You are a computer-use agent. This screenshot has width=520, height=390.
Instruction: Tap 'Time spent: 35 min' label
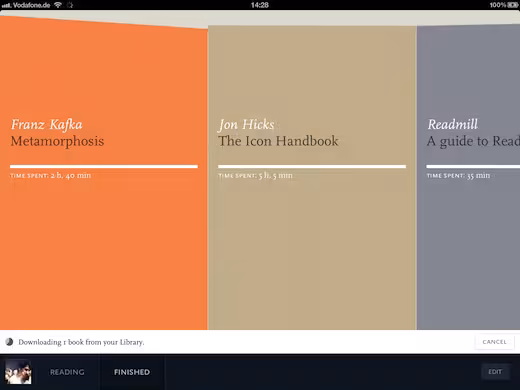(x=458, y=175)
